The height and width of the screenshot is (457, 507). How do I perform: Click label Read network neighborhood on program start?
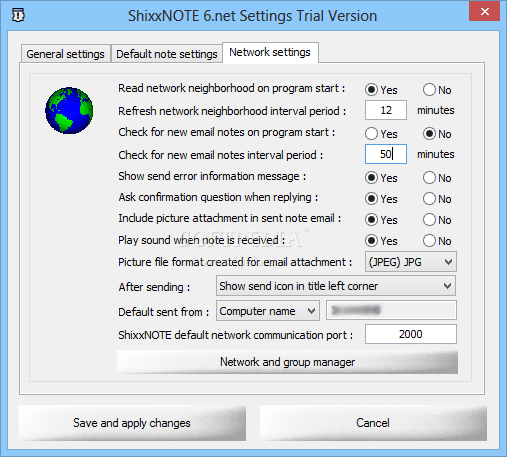coord(232,88)
